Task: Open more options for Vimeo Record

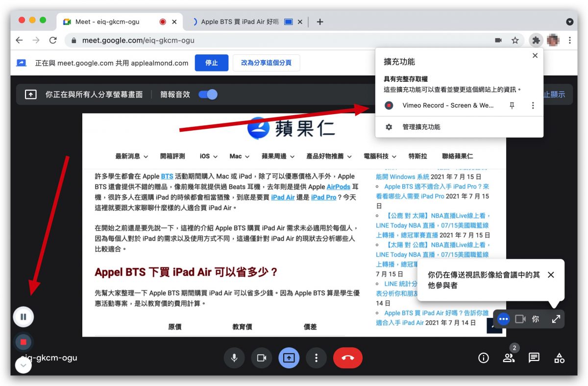Action: (533, 105)
